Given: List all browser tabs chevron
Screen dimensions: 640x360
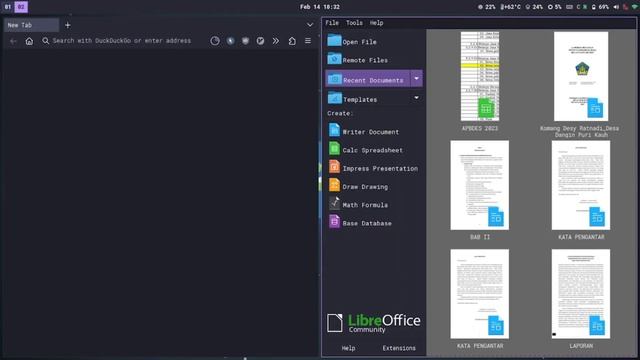Looking at the screenshot, I should (x=310, y=25).
